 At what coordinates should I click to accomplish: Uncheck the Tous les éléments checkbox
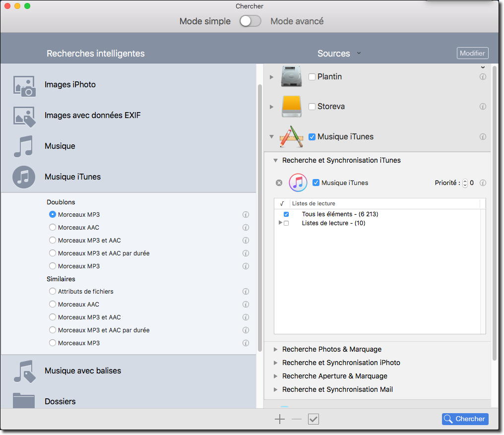coord(286,214)
